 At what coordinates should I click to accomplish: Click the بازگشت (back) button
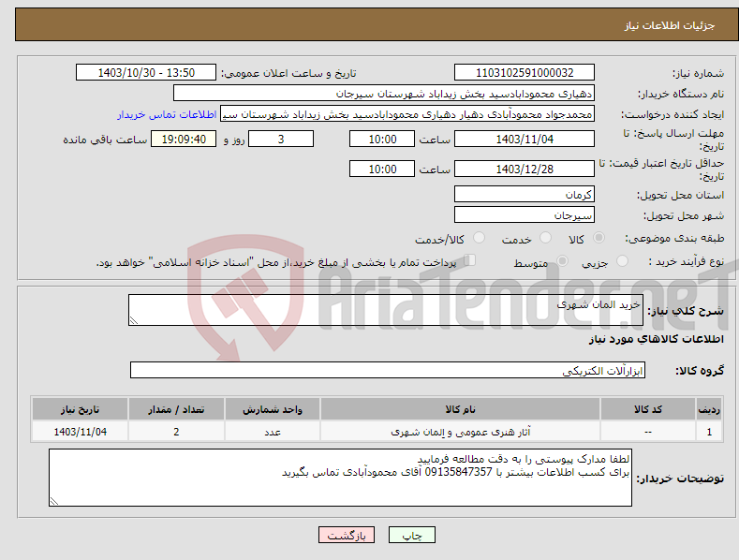(347, 535)
